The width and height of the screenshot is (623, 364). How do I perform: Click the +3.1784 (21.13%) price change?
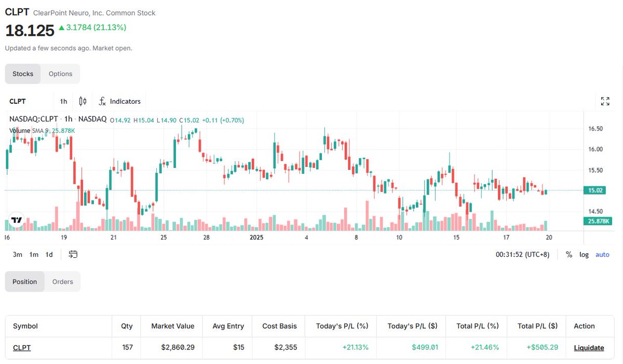(x=92, y=27)
